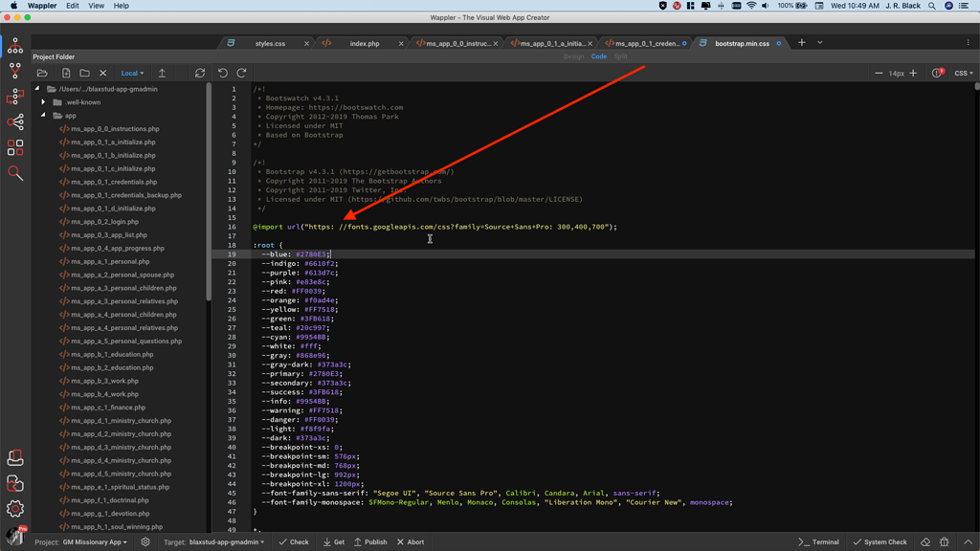The width and height of the screenshot is (980, 551).
Task: Run Check on the project
Action: point(294,541)
